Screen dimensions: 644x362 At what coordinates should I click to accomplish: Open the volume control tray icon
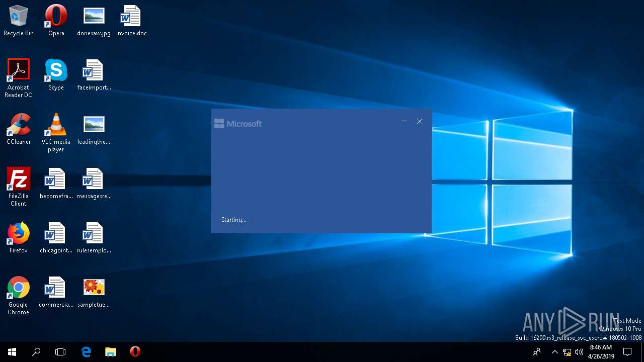click(579, 352)
